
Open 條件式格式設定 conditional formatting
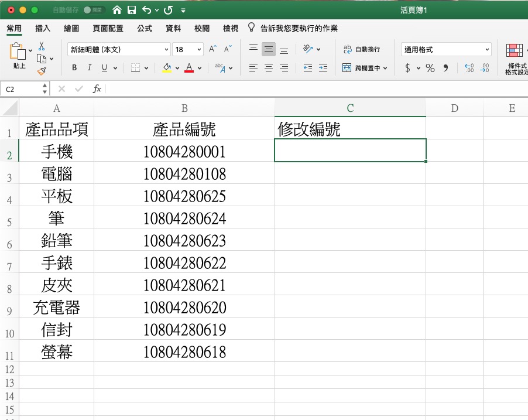pos(515,59)
